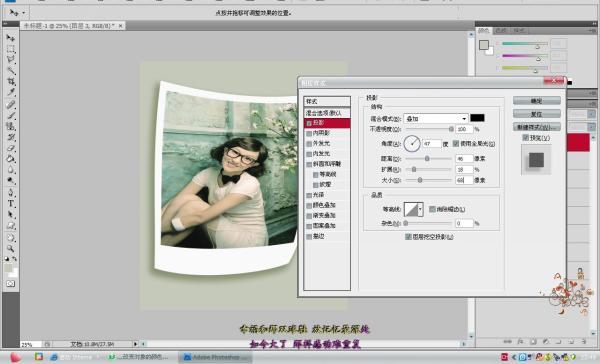Open the 混合模式 (Blend Mode) dropdown
The image size is (600, 364).
click(436, 118)
